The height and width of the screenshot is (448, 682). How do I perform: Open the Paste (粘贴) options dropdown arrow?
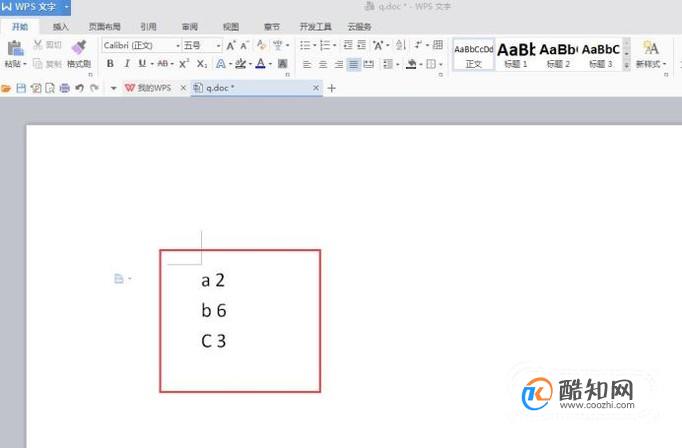point(25,64)
